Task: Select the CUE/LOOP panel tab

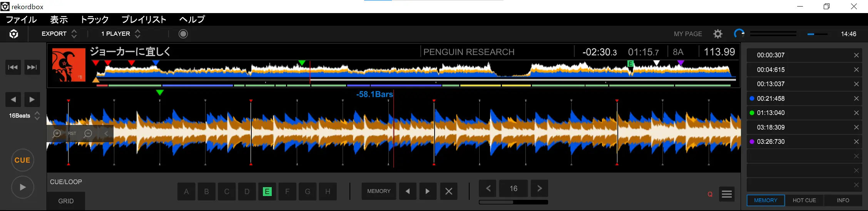Action: (66, 182)
